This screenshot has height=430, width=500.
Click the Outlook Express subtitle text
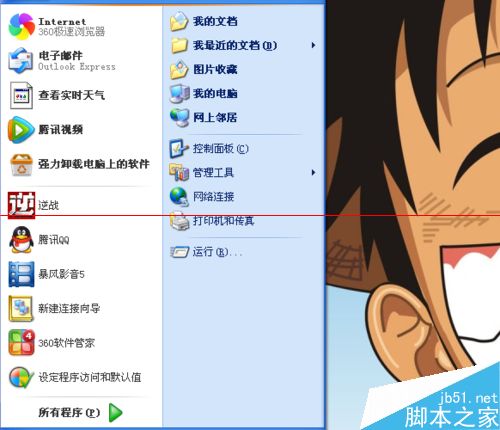click(x=77, y=67)
